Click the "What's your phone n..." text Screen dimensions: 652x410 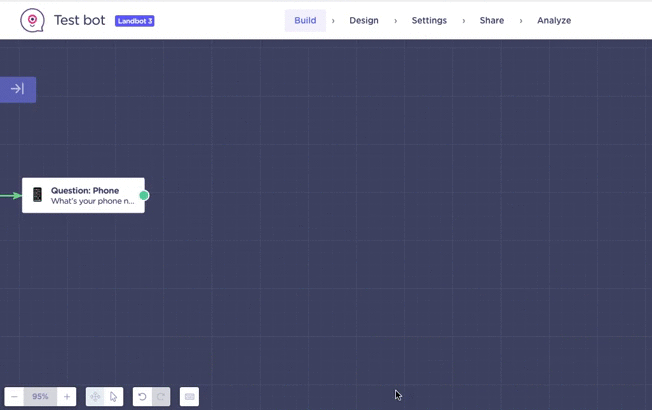tap(93, 201)
